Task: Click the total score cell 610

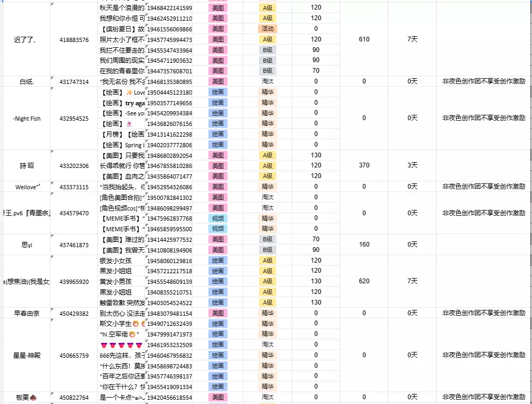Action: 364,39
